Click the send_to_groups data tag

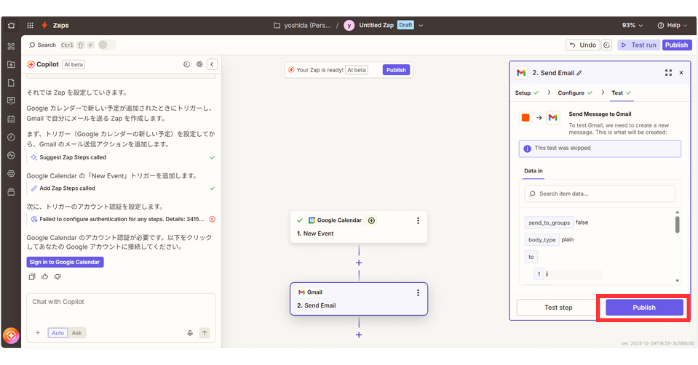(x=549, y=223)
